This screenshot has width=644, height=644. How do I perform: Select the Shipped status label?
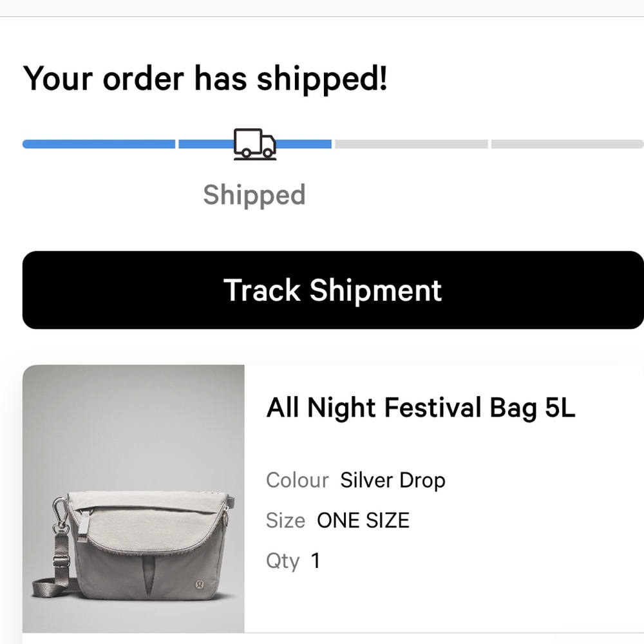[254, 195]
